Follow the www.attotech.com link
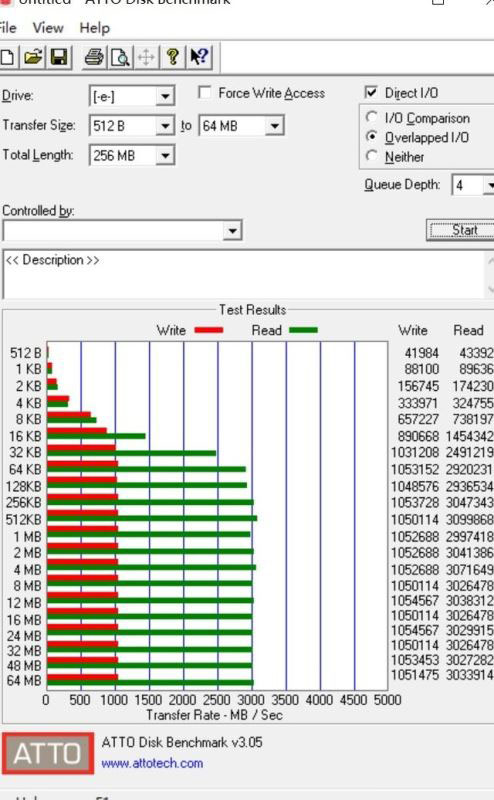 pos(152,763)
